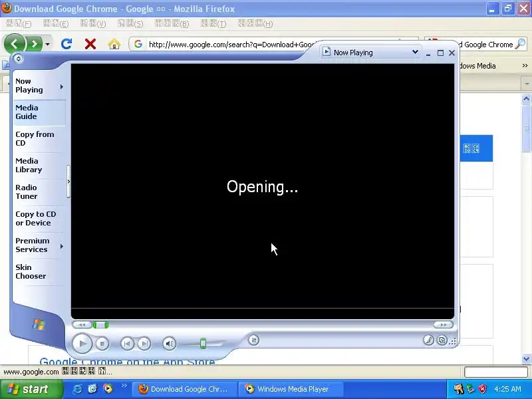Open the Tools (T) menu in Firefox
Image resolution: width=532 pixels, height=399 pixels.
tap(213, 23)
